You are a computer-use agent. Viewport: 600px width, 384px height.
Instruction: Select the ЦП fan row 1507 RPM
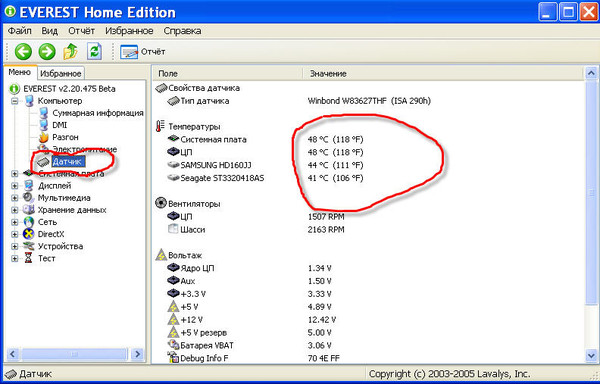click(256, 217)
